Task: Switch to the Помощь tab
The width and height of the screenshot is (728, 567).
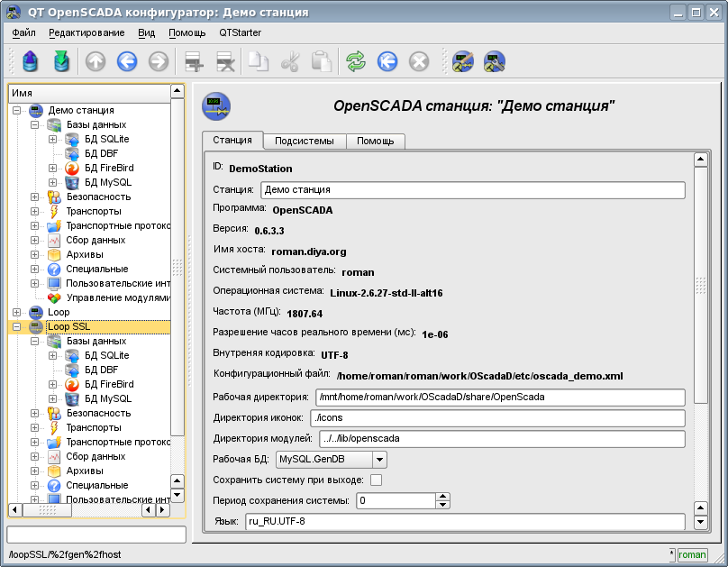Action: [x=375, y=142]
